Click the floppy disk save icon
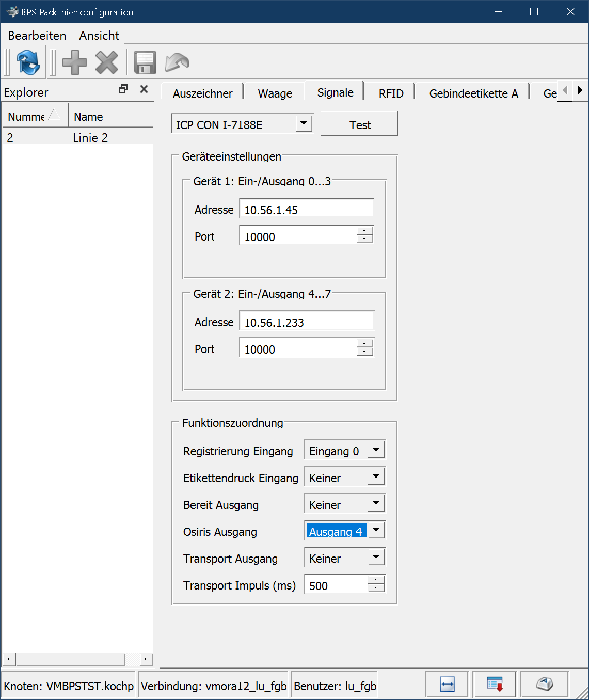Screen dimensions: 589x700 (x=145, y=62)
